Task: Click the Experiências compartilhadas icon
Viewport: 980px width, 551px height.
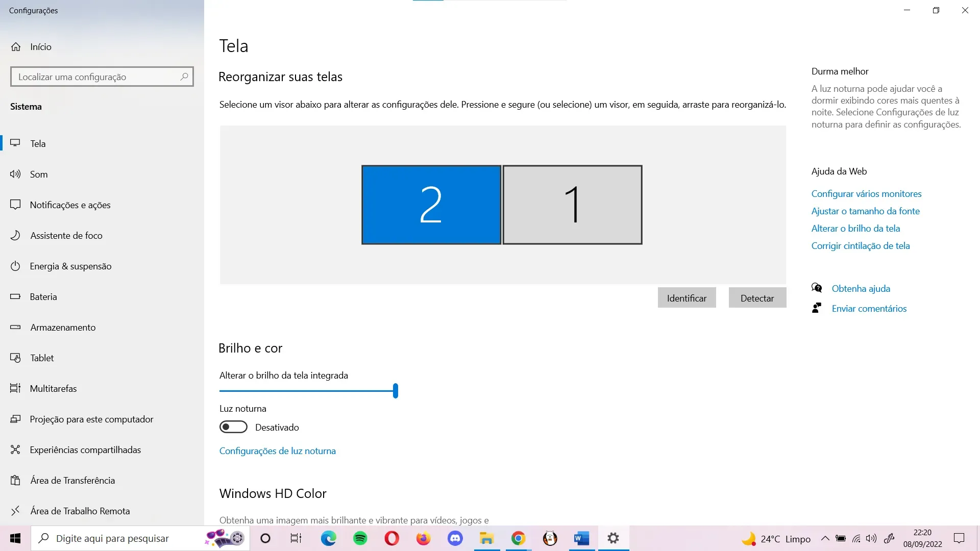Action: 15,449
